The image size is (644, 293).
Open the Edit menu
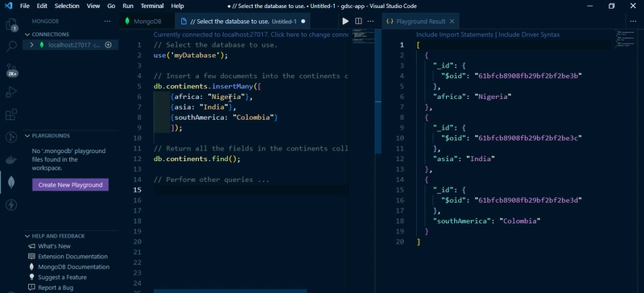[x=42, y=6]
